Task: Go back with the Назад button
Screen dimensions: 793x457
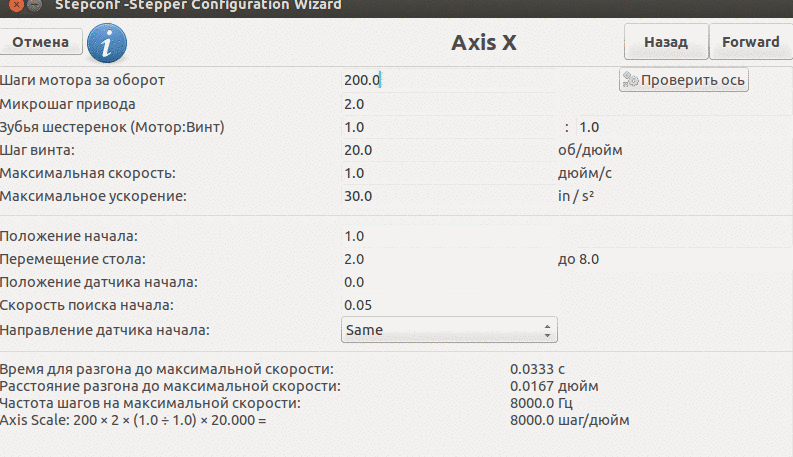Action: (665, 42)
